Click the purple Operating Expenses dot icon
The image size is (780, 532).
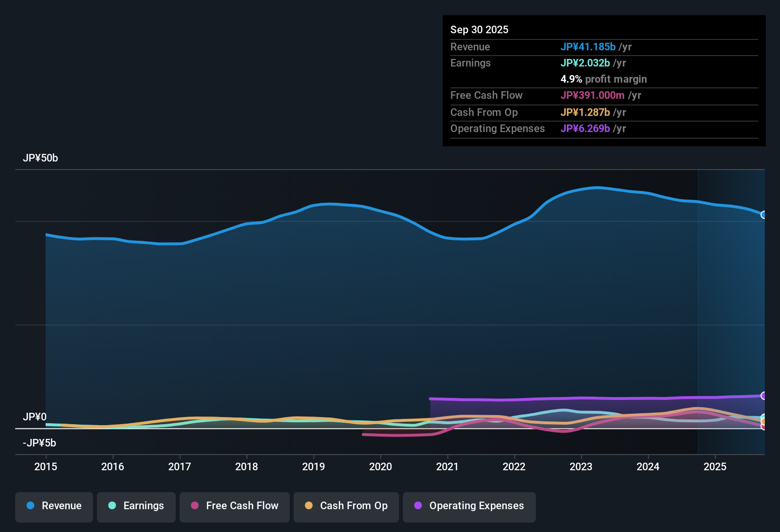click(x=418, y=506)
